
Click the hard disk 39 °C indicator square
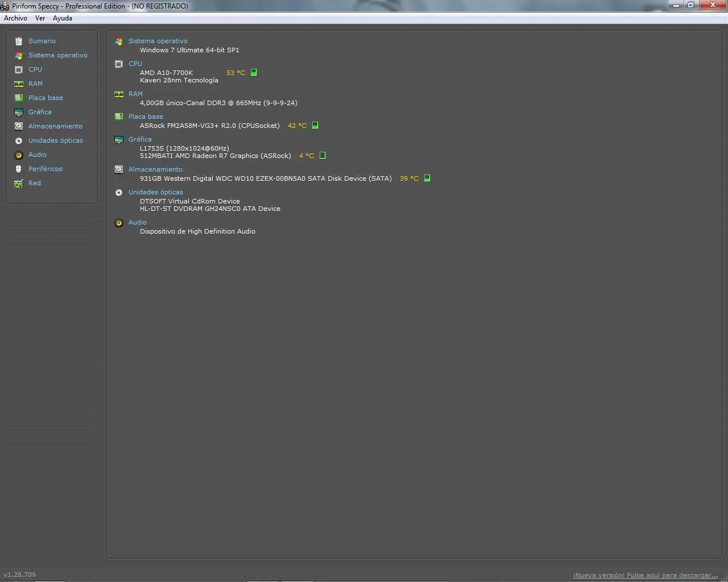pos(427,178)
